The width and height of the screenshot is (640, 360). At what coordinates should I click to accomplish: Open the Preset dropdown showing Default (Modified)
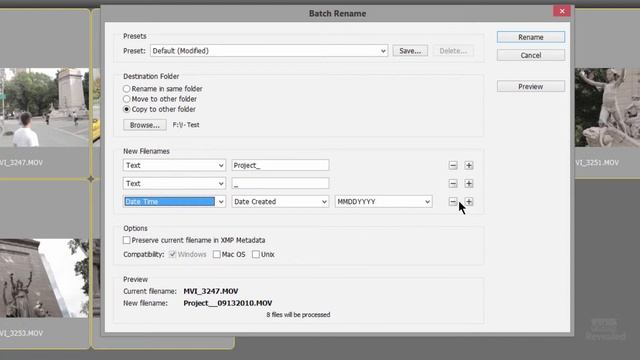pos(269,51)
